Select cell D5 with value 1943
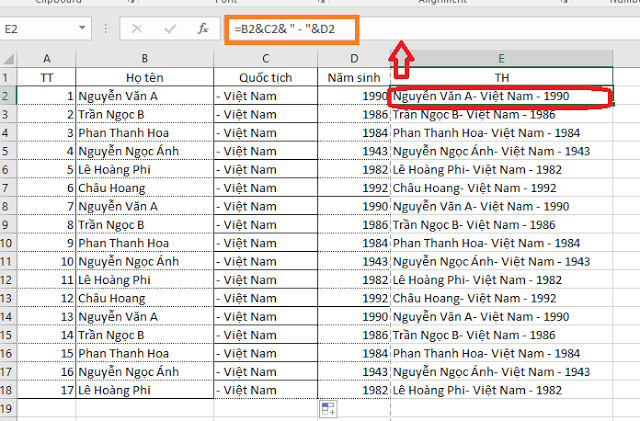Screen dimensions: 640x421 click(354, 151)
